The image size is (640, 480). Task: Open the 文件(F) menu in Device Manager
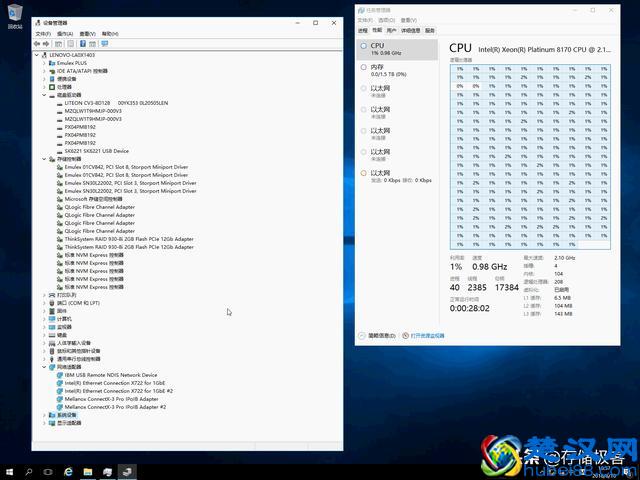click(x=42, y=33)
